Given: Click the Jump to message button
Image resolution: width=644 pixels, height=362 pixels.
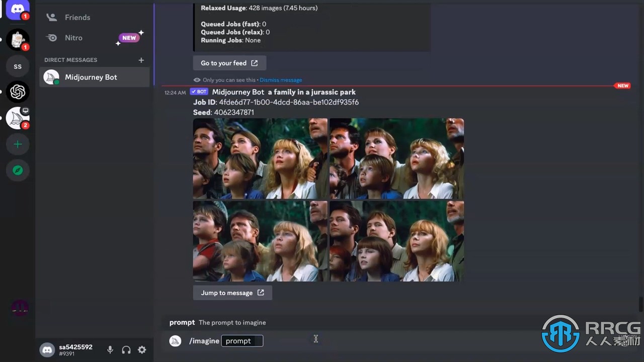Looking at the screenshot, I should click(232, 293).
